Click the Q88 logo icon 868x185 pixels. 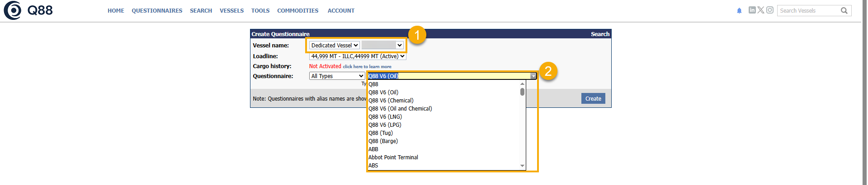pyautogui.click(x=13, y=10)
